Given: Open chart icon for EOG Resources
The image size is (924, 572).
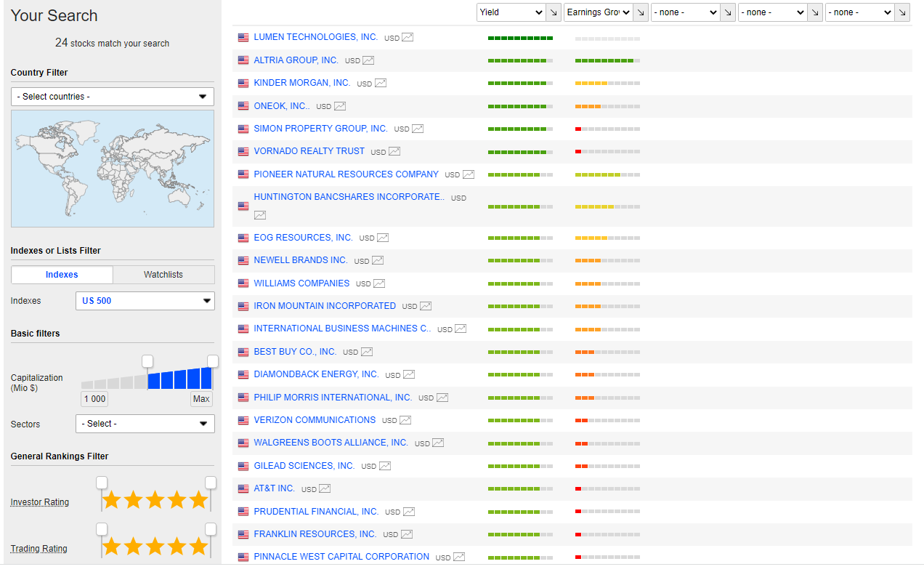Looking at the screenshot, I should [383, 238].
